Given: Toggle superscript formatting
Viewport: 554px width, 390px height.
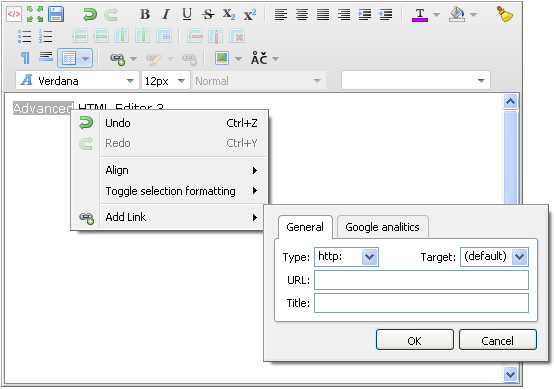Looking at the screenshot, I should (x=250, y=14).
